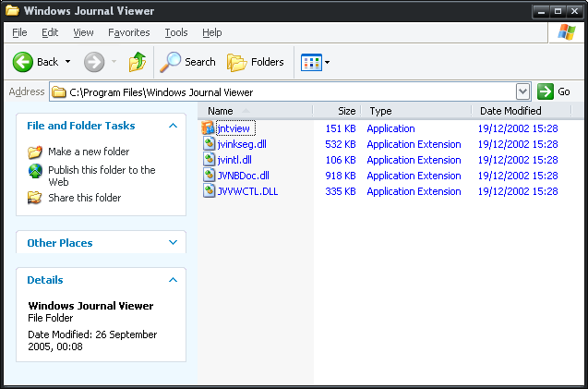Open the Help menu

pyautogui.click(x=212, y=32)
